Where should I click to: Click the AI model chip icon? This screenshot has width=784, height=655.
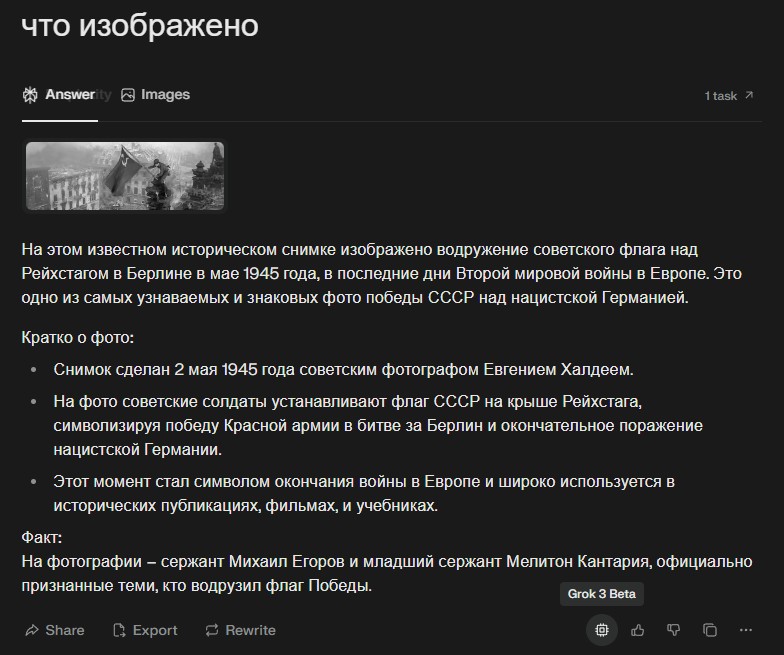click(602, 630)
